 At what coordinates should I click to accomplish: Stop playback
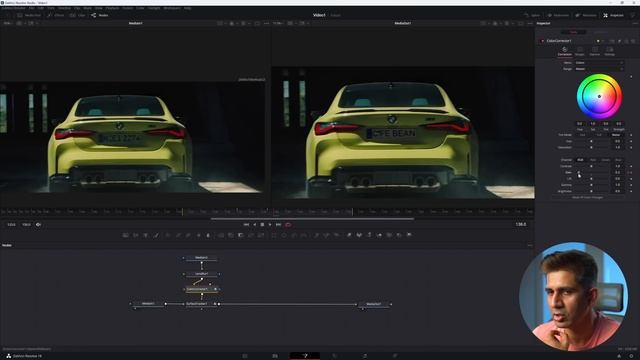point(262,224)
